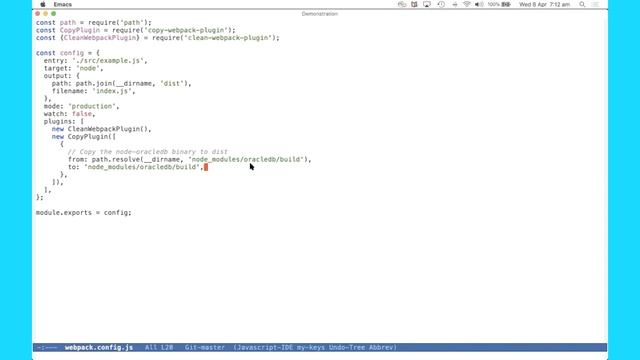The width and height of the screenshot is (640, 360).
Task: Click the false value after watch
Action: tap(82, 114)
